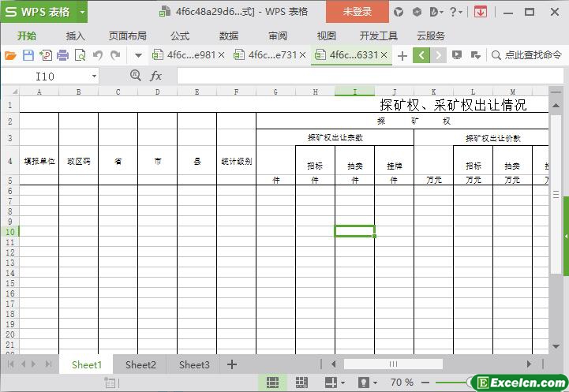Click the 探矿权、采矿权出让情况 title cell
This screenshot has height=392, width=569.
click(453, 105)
